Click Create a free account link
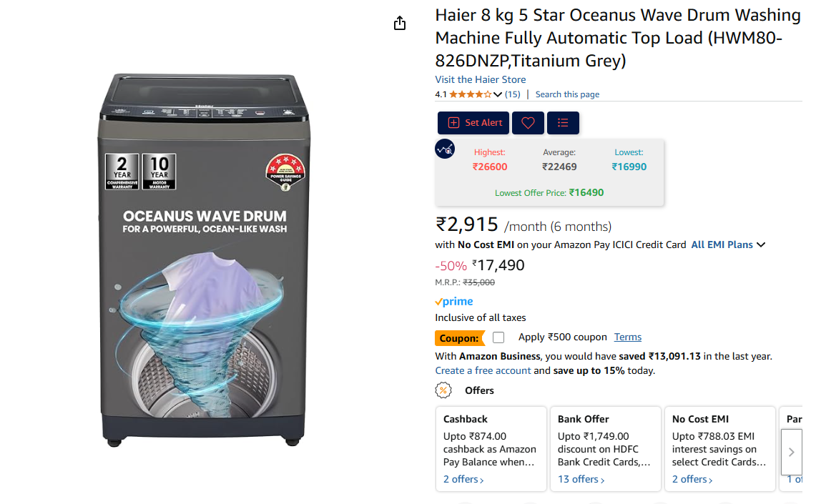This screenshot has height=504, width=816. click(x=483, y=370)
